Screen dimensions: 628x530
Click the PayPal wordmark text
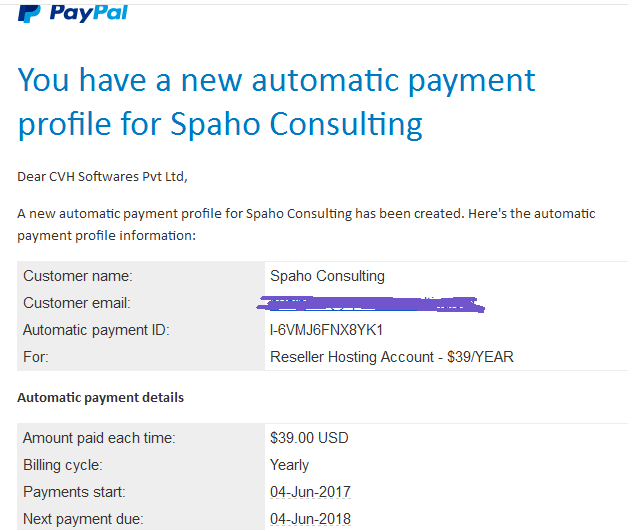pyautogui.click(x=89, y=14)
